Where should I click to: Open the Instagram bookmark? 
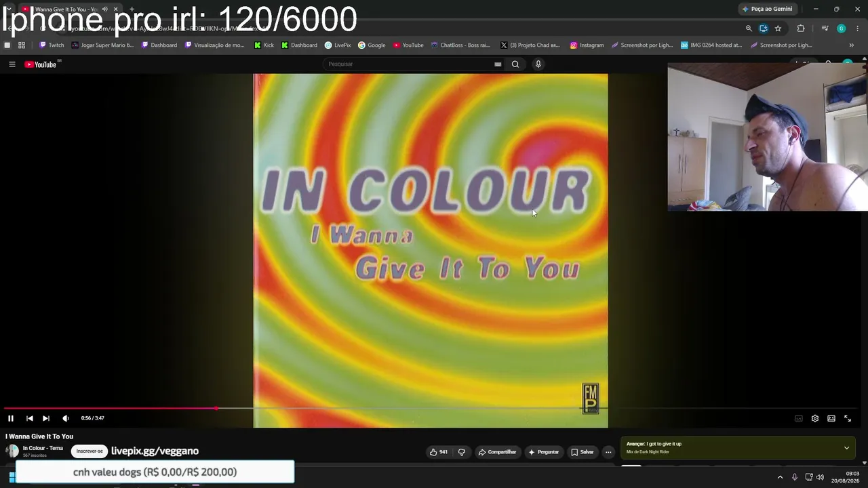(x=587, y=45)
